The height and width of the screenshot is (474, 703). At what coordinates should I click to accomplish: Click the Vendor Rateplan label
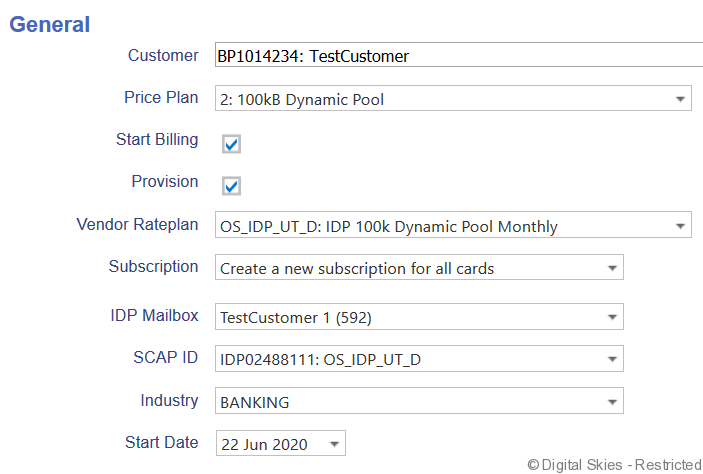click(x=137, y=225)
